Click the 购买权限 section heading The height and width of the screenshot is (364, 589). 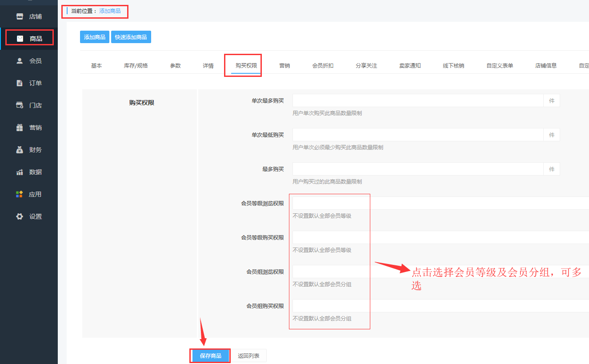tap(142, 103)
